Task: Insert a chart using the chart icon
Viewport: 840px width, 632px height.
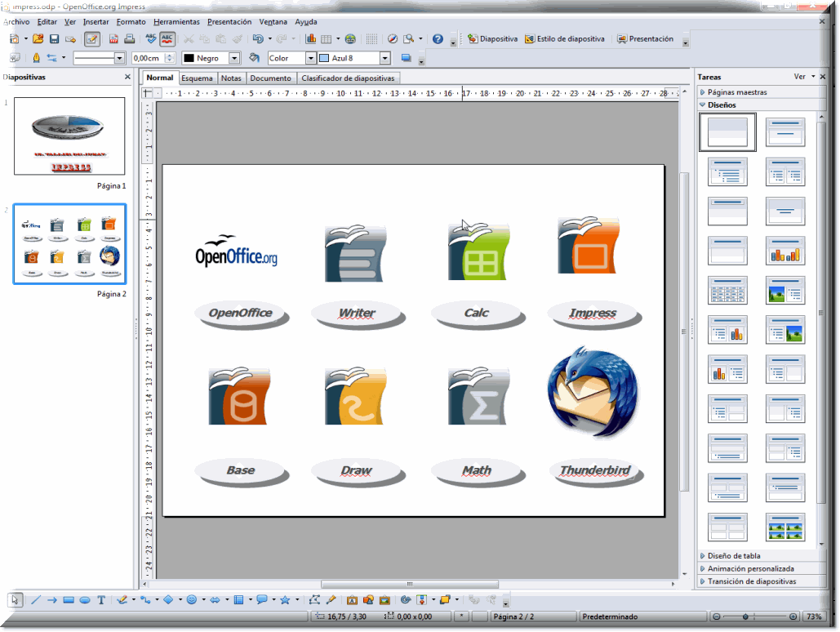Action: (x=311, y=38)
